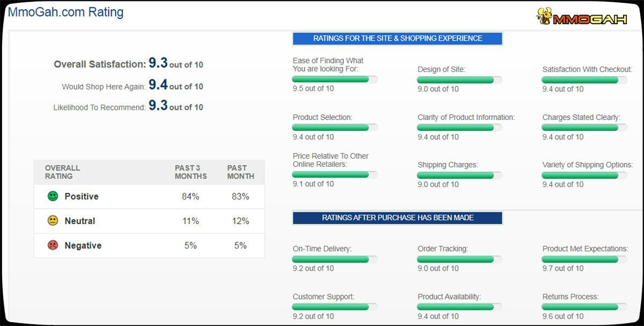Click the Ease of Finding rating bar
The width and height of the screenshot is (644, 326).
pos(335,79)
